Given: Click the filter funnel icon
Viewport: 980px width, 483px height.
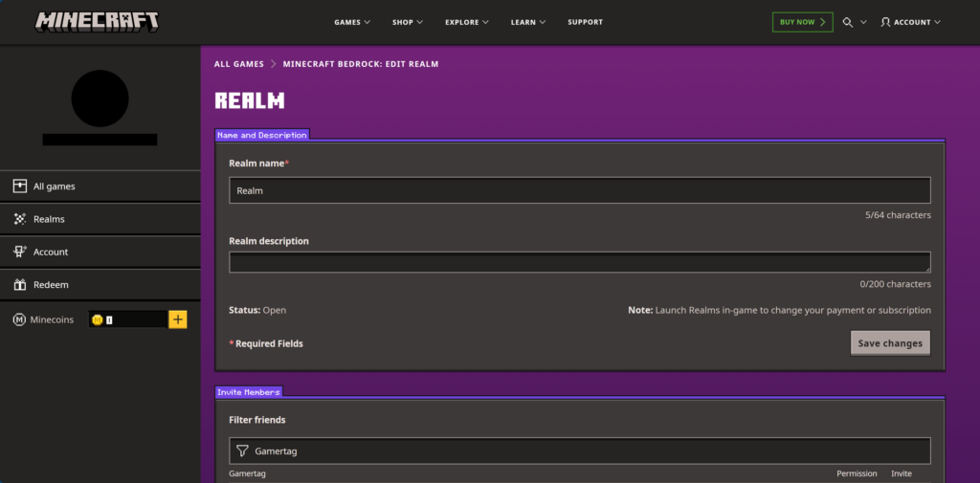Looking at the screenshot, I should coord(242,450).
